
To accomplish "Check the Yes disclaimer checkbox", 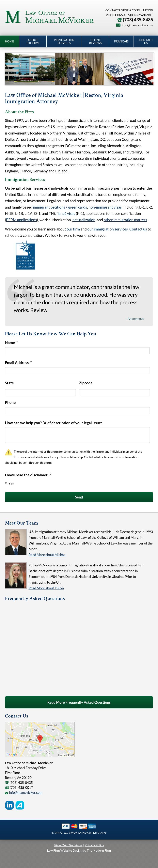I will [6, 483].
